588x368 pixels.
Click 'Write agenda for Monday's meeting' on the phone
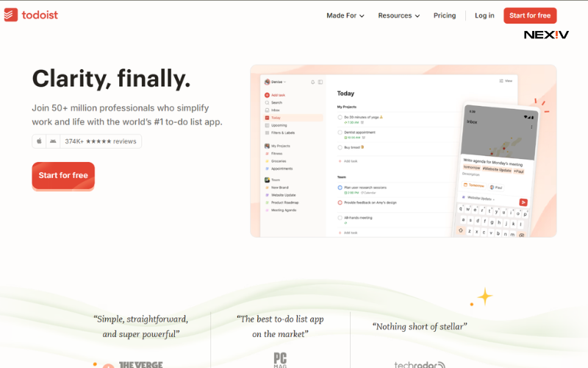pyautogui.click(x=492, y=162)
